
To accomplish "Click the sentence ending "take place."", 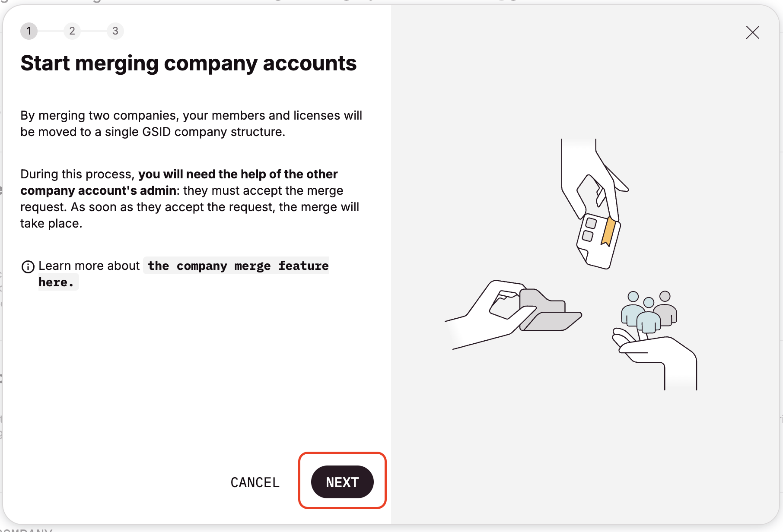I will [x=190, y=215].
